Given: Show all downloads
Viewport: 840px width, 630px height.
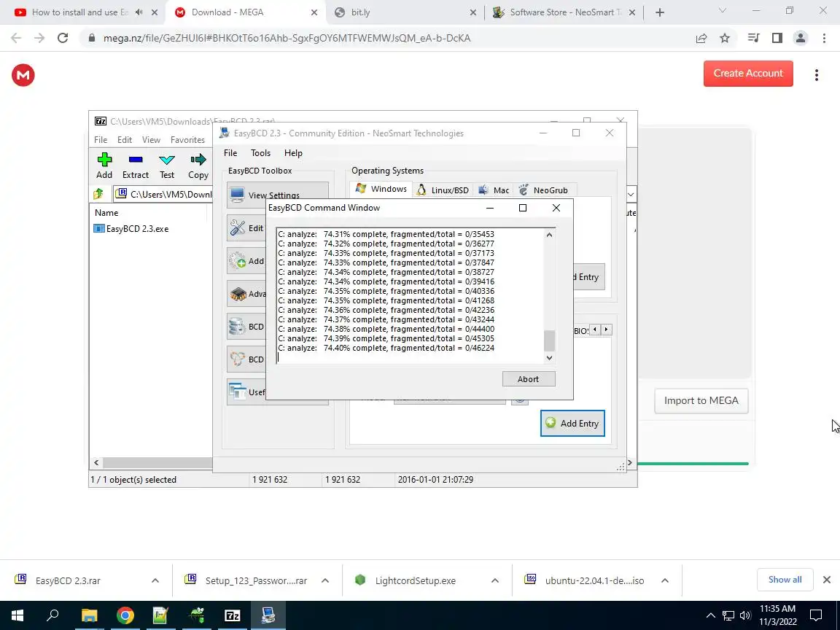Looking at the screenshot, I should pos(785,580).
